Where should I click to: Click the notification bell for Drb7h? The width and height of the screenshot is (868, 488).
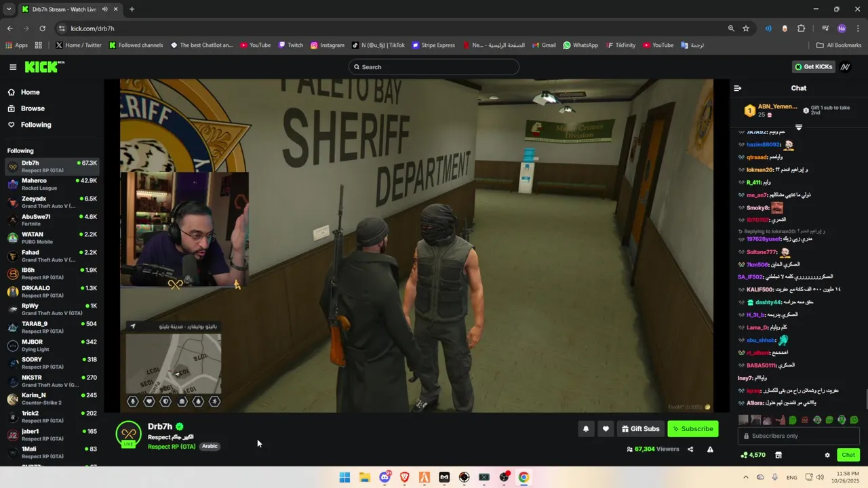(586, 428)
